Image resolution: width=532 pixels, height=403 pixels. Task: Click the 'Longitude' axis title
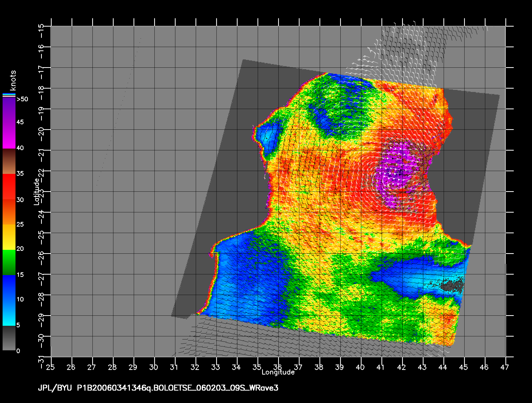click(x=278, y=372)
